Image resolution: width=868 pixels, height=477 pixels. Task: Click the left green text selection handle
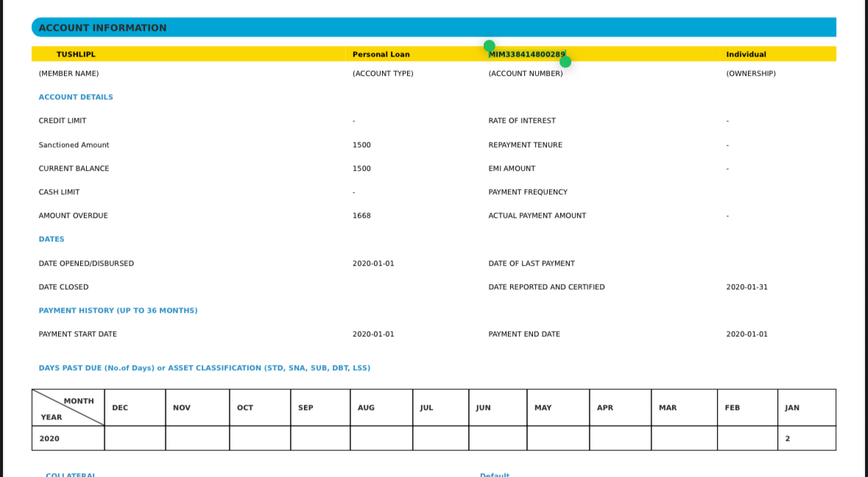click(489, 46)
